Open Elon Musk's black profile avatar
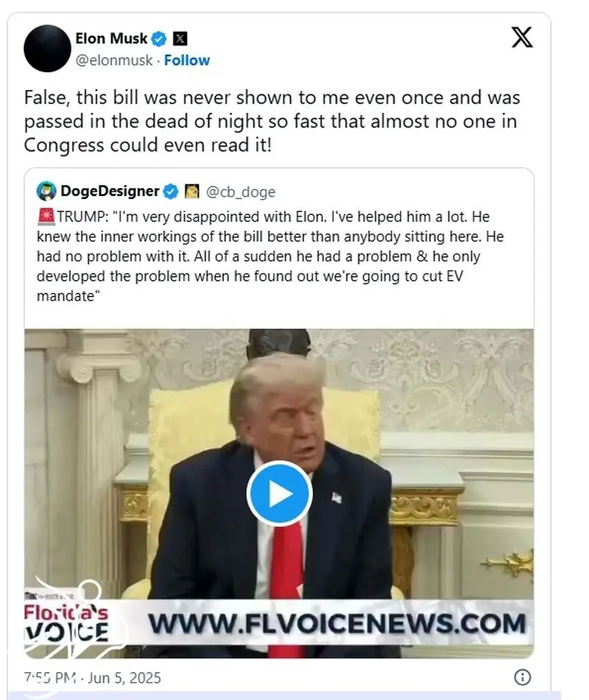The image size is (589, 700). pos(47,48)
